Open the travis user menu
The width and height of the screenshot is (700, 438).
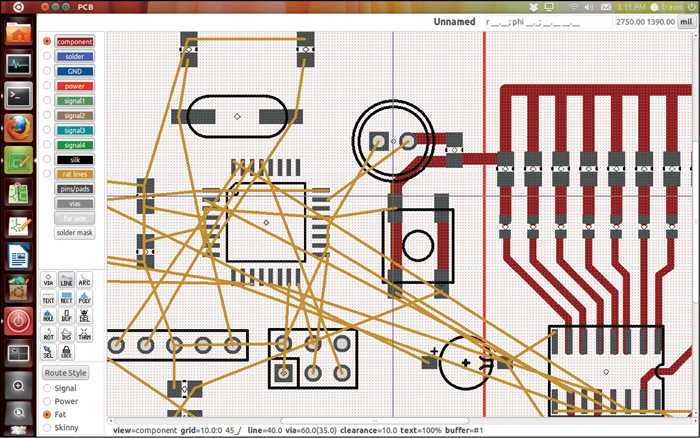(x=667, y=6)
